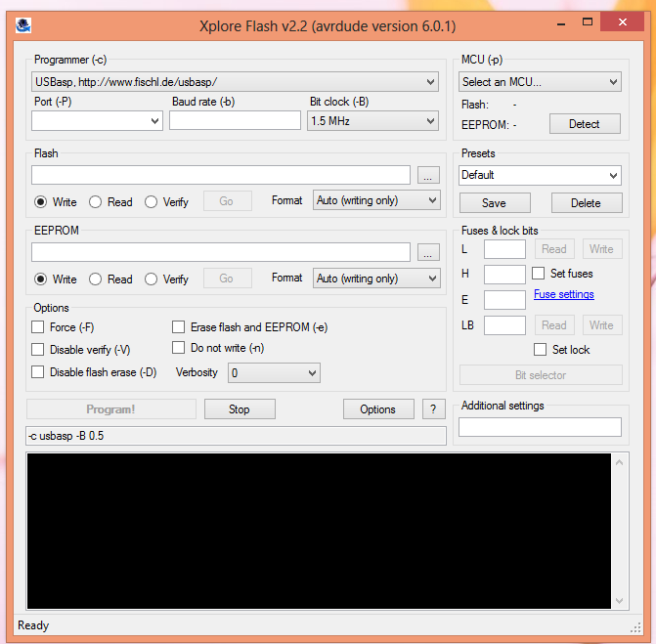This screenshot has height=644, width=656.
Task: Click the console output scrollbar down arrow
Action: [x=618, y=601]
